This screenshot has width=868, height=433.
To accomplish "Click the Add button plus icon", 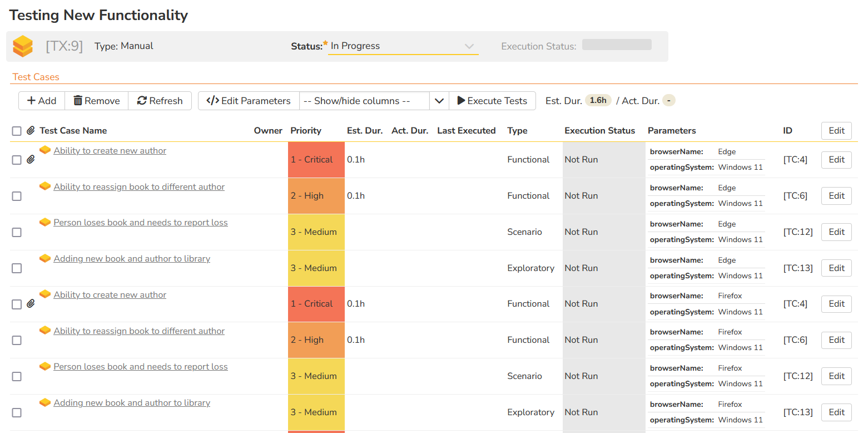I will tap(32, 101).
